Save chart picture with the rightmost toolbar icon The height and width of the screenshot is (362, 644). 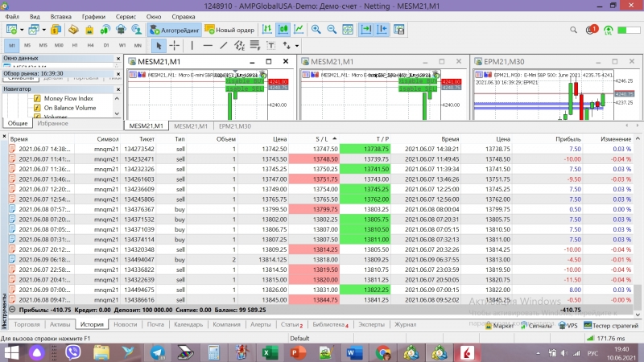pyautogui.click(x=398, y=30)
